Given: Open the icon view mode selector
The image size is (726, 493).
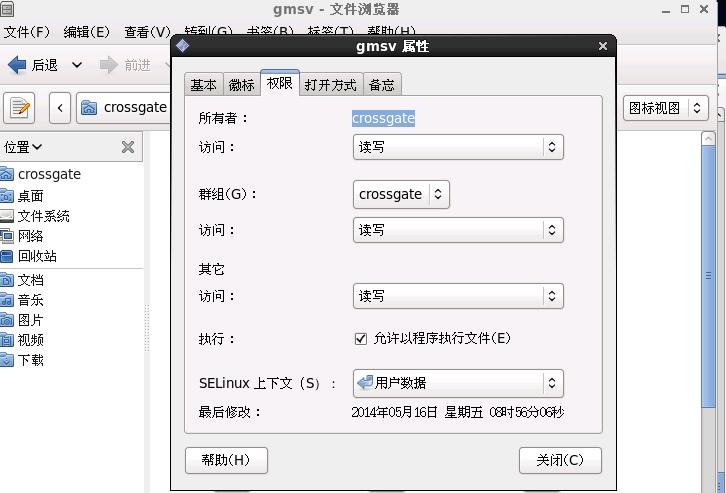Looking at the screenshot, I should coord(665,108).
